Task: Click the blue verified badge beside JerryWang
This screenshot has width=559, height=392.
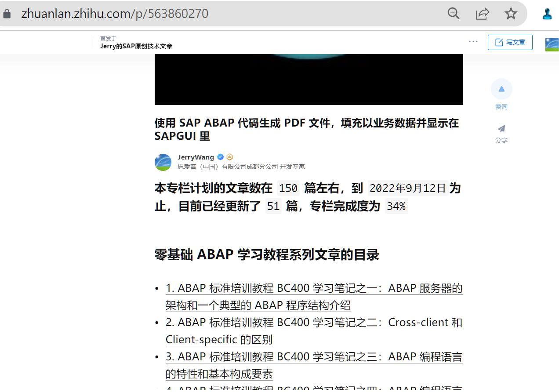Action: pos(221,157)
